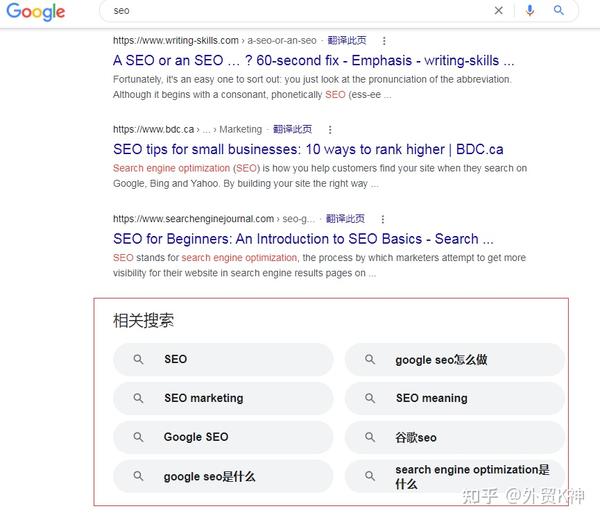Click the magnifier icon beside "谷歌seo"
Viewport: 600px width, 520px height.
pyautogui.click(x=370, y=437)
